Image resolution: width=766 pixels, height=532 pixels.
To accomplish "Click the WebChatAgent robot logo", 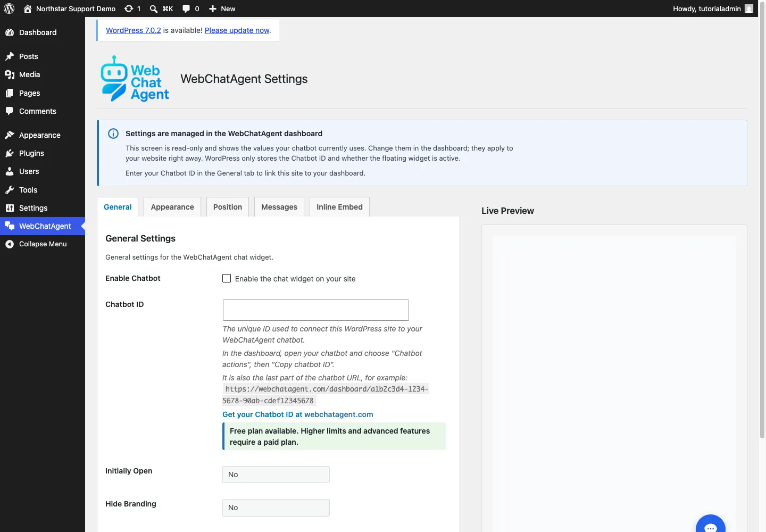I will 135,79.
